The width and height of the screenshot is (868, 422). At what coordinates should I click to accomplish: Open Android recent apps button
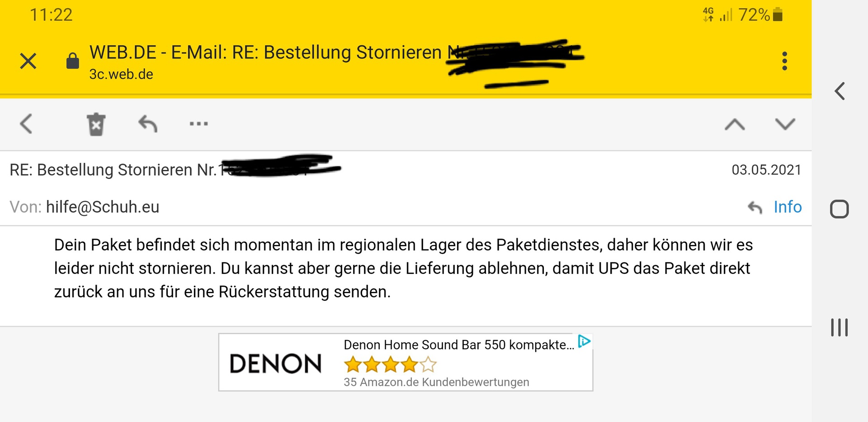(x=839, y=328)
